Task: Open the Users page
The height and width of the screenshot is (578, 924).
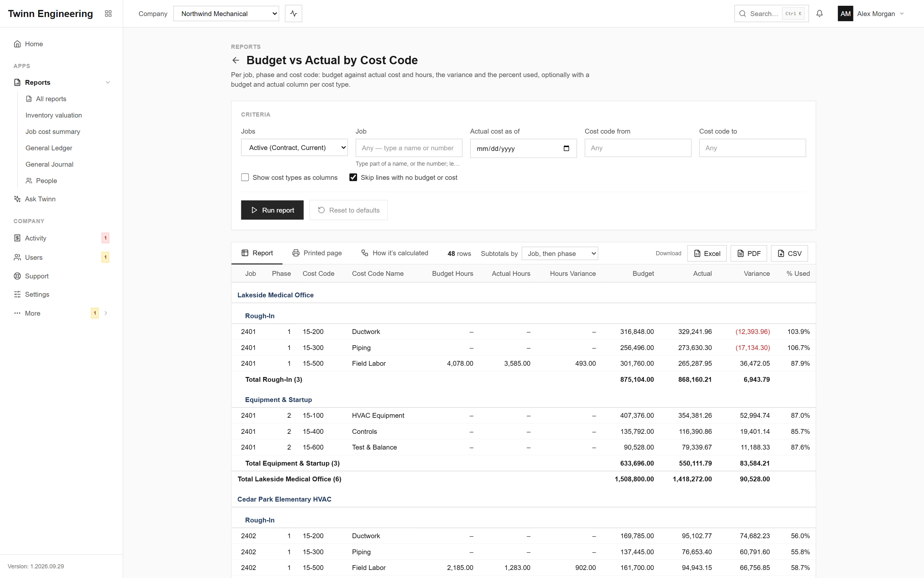Action: point(61,257)
